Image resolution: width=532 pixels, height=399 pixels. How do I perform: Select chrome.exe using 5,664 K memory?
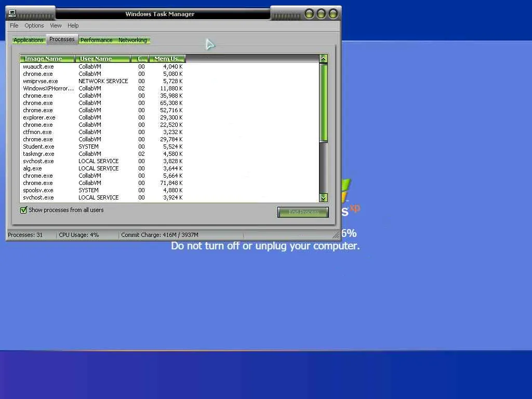tap(102, 176)
